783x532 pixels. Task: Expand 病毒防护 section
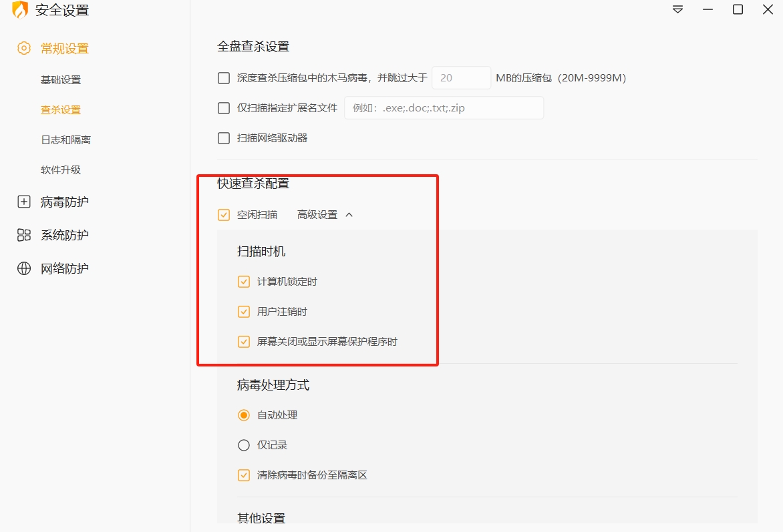64,202
